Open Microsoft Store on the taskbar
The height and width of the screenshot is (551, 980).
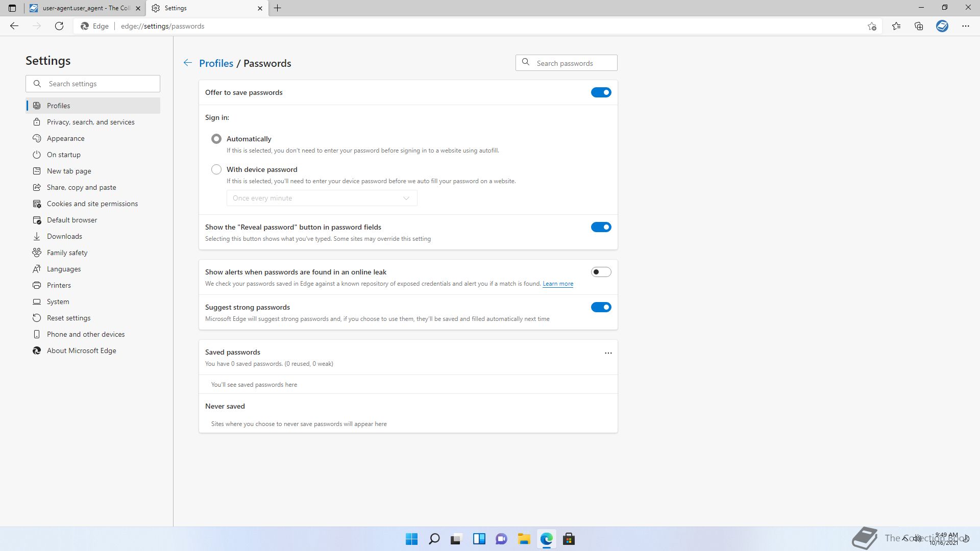coord(569,539)
